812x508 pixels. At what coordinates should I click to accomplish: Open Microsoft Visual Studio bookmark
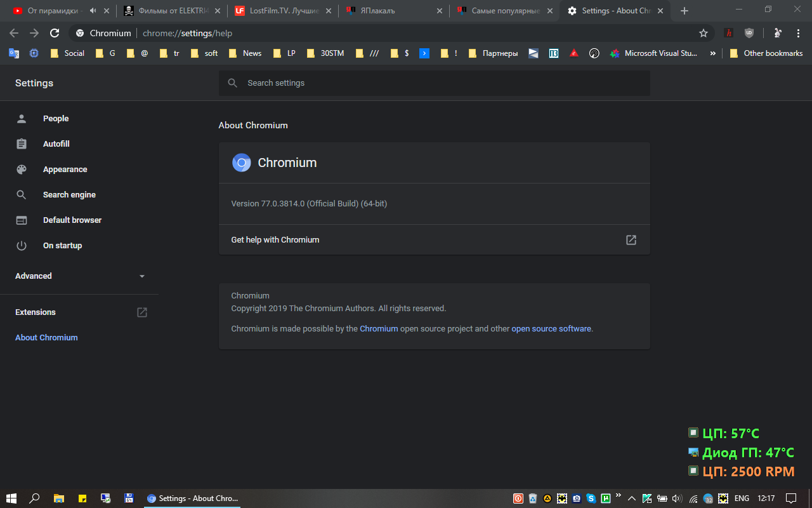(653, 53)
